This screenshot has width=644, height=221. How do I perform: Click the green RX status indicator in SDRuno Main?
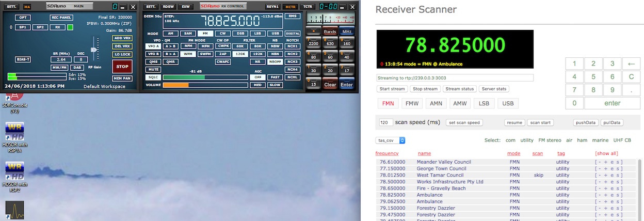pyautogui.click(x=70, y=27)
